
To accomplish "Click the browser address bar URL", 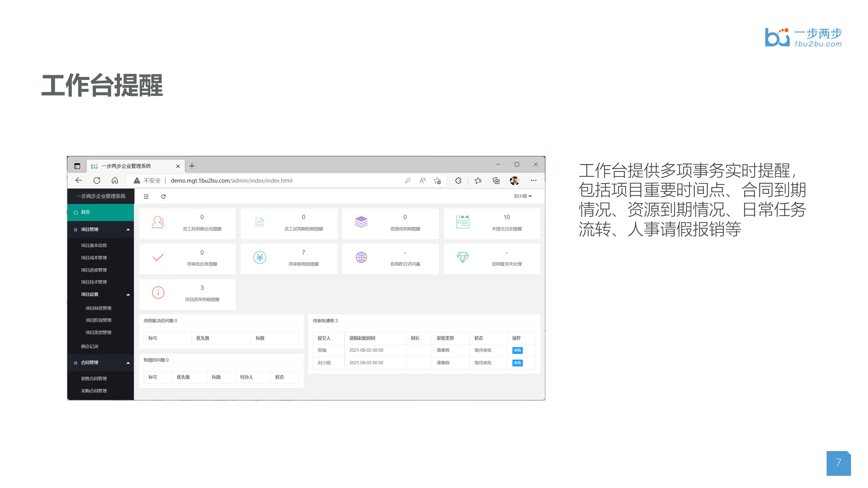I will 231,181.
